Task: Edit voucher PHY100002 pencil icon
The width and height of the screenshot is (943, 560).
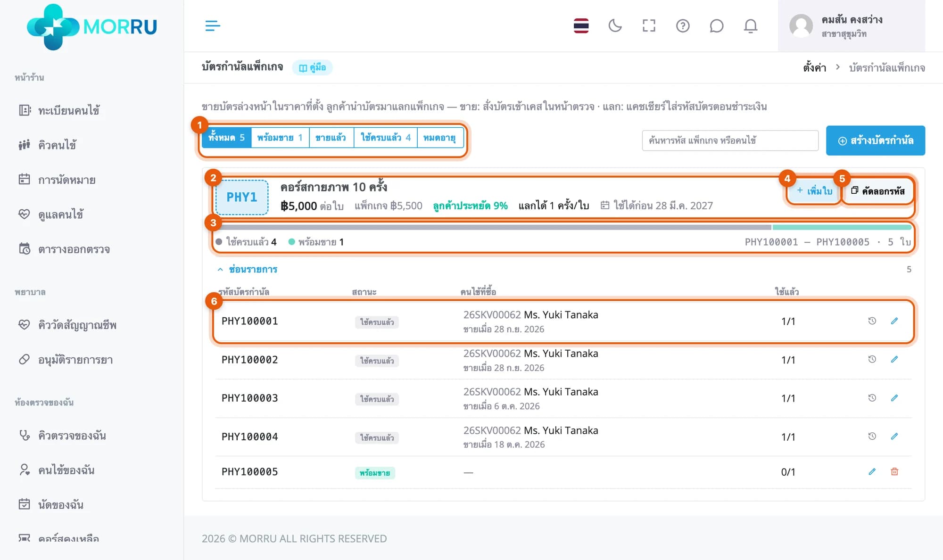Action: (894, 359)
